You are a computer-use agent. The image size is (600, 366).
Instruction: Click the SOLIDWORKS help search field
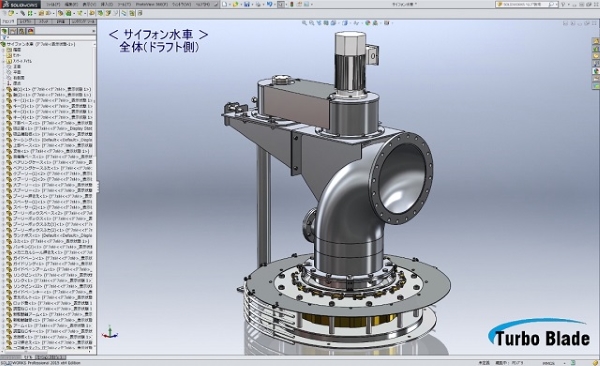[527, 4]
